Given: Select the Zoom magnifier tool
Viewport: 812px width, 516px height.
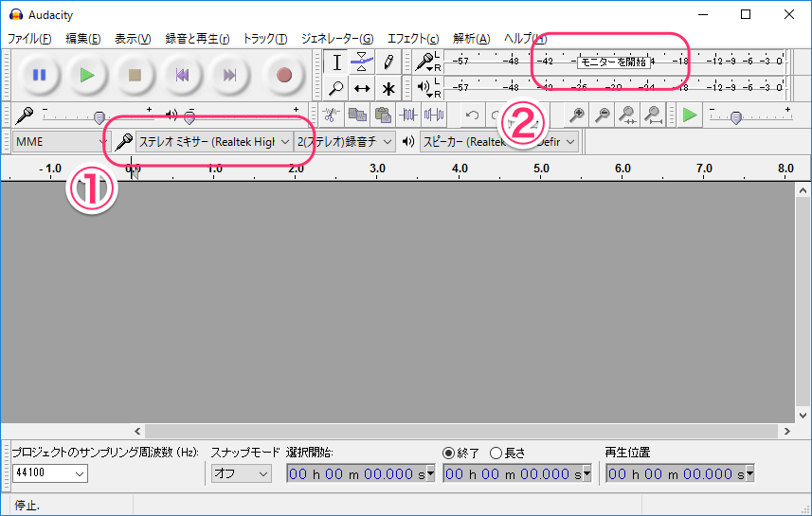Looking at the screenshot, I should click(x=336, y=88).
